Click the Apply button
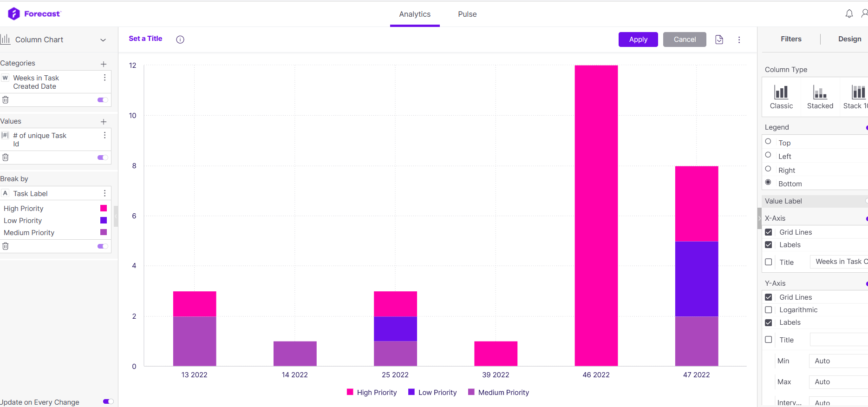 (x=638, y=39)
